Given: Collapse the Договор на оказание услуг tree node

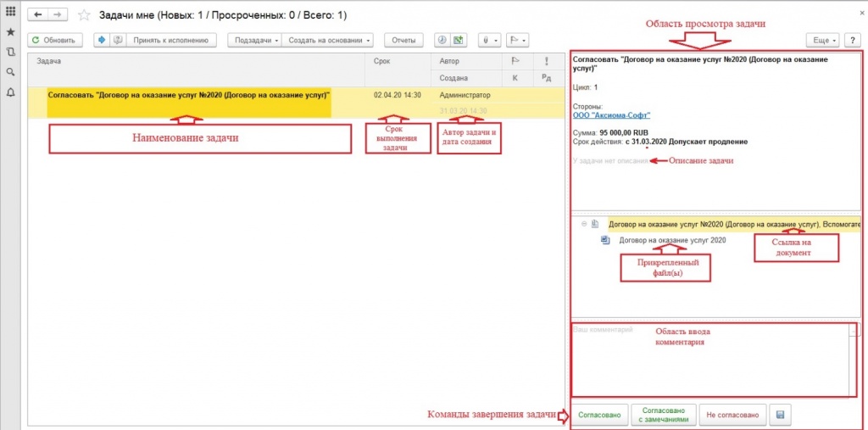Looking at the screenshot, I should click(584, 224).
